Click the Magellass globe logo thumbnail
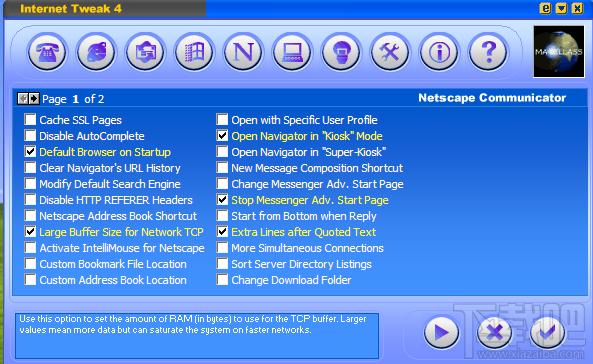 tap(559, 51)
